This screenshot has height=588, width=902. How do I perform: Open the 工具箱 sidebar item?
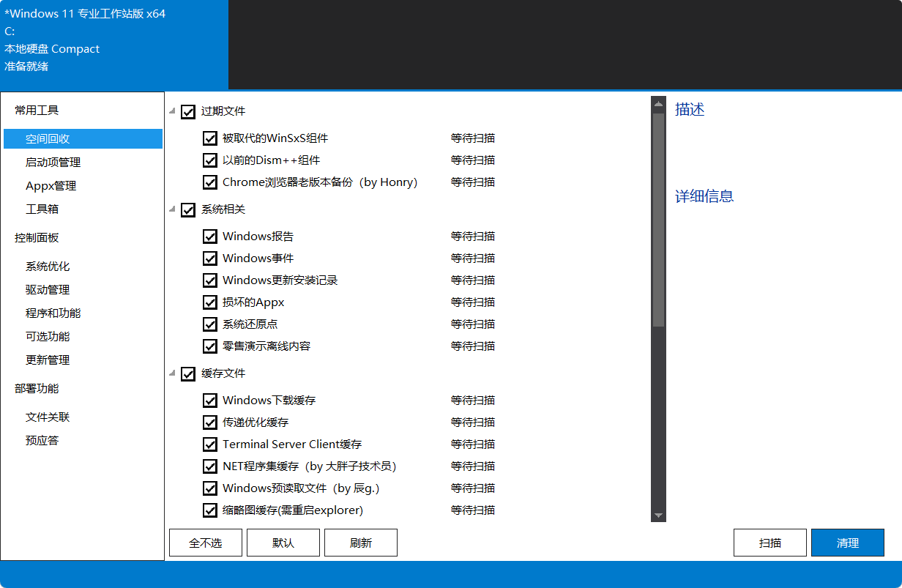pyautogui.click(x=42, y=209)
